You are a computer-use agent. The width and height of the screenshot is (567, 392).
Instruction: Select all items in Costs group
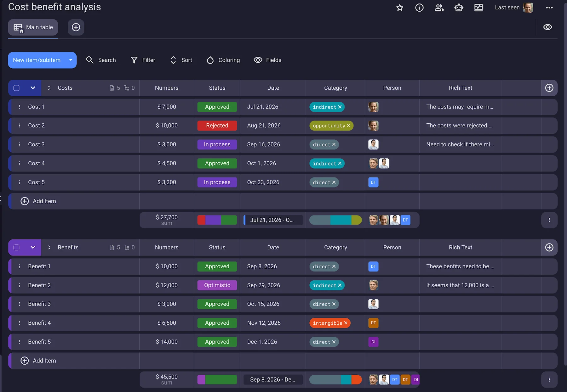pos(16,88)
